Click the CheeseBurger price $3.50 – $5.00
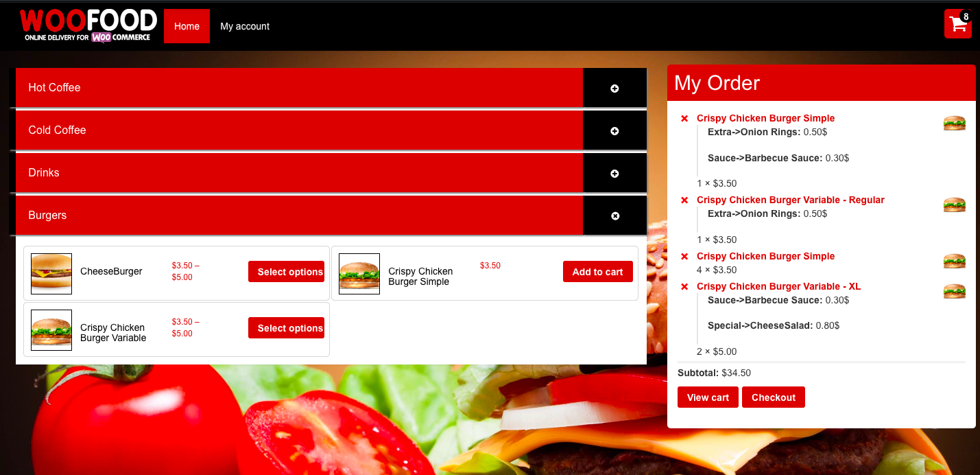Image resolution: width=980 pixels, height=475 pixels. pos(186,271)
